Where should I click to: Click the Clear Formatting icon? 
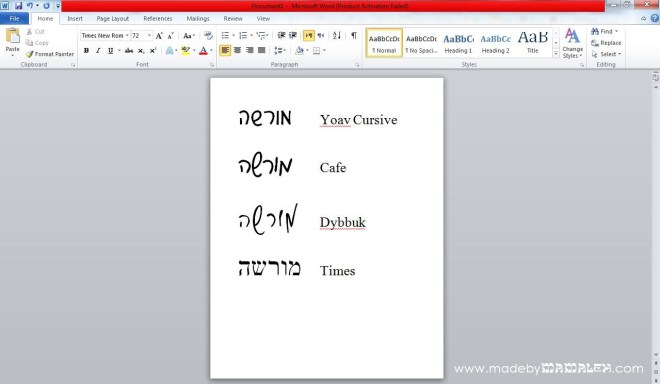coord(208,36)
